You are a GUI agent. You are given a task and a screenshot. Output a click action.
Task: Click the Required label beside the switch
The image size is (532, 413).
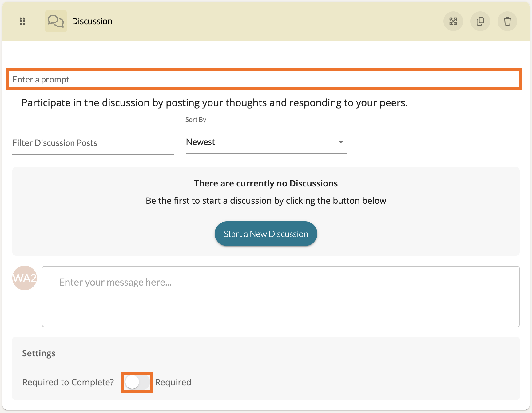click(173, 382)
